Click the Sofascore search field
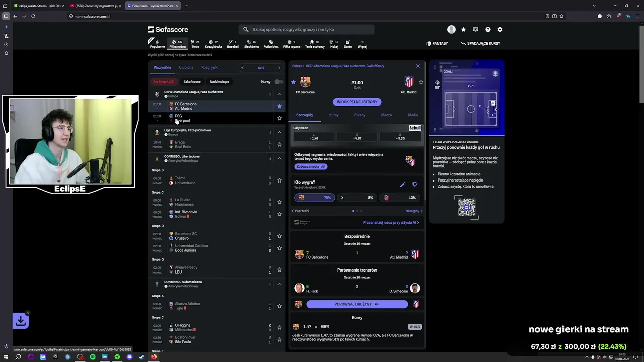The width and height of the screenshot is (644, 362). pos(306,29)
